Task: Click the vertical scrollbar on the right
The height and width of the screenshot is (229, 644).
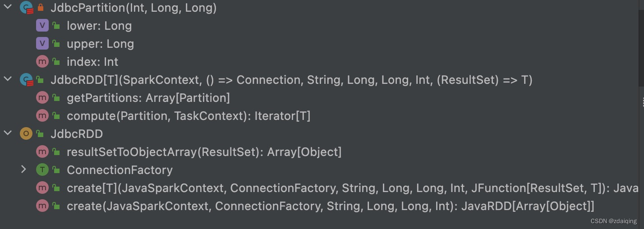Action: pos(641,43)
